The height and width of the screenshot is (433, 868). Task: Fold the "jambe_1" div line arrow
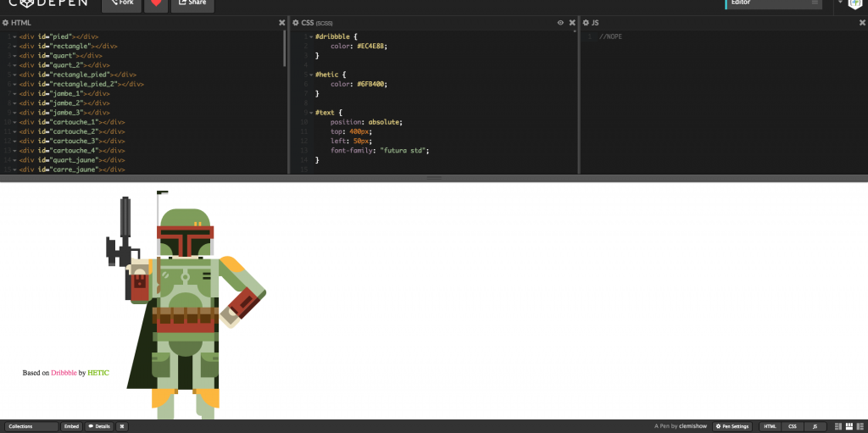pos(14,93)
